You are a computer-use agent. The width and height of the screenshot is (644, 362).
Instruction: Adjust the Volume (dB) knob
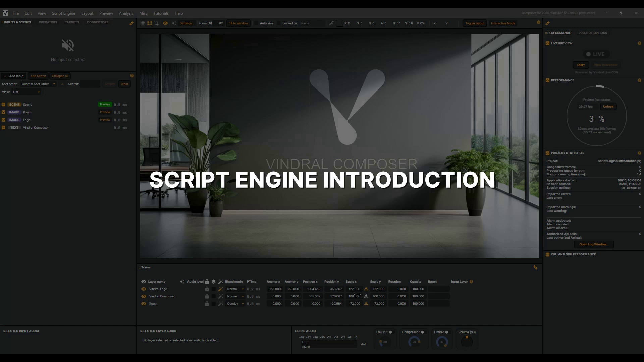pos(467,342)
